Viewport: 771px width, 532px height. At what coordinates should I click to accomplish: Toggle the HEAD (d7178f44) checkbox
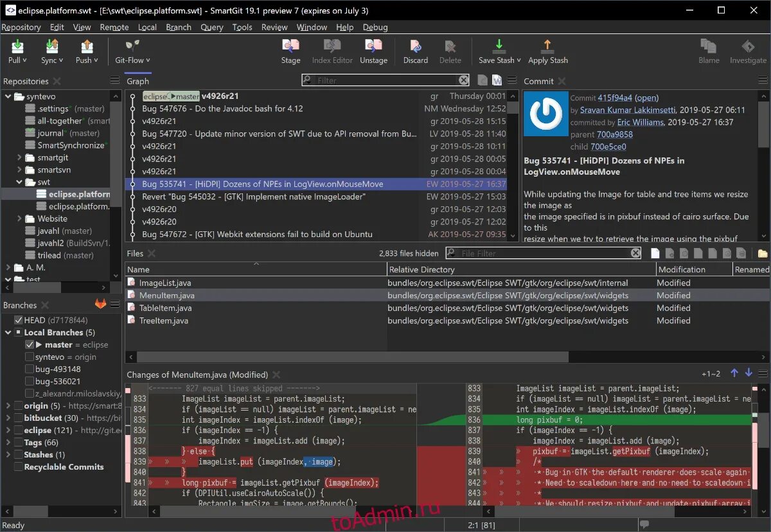tap(19, 320)
